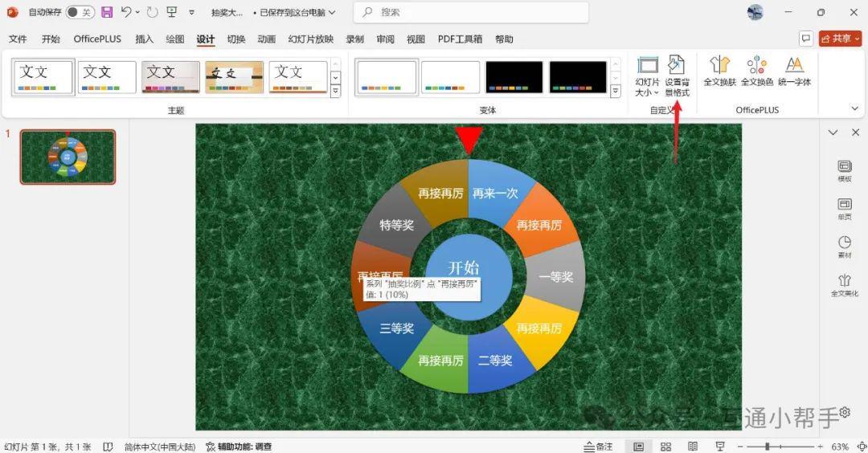The width and height of the screenshot is (868, 453).
Task: Click the Redo icon
Action: (x=152, y=12)
